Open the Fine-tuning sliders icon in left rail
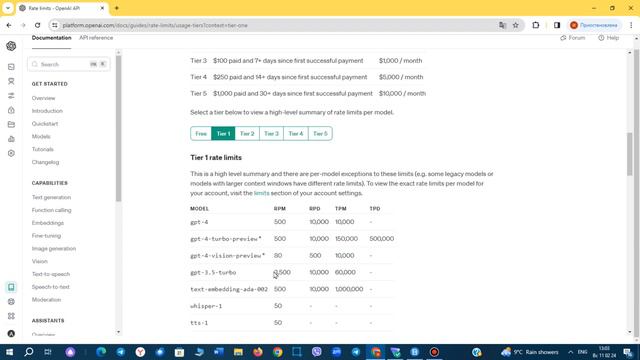640x360 pixels. (x=11, y=96)
